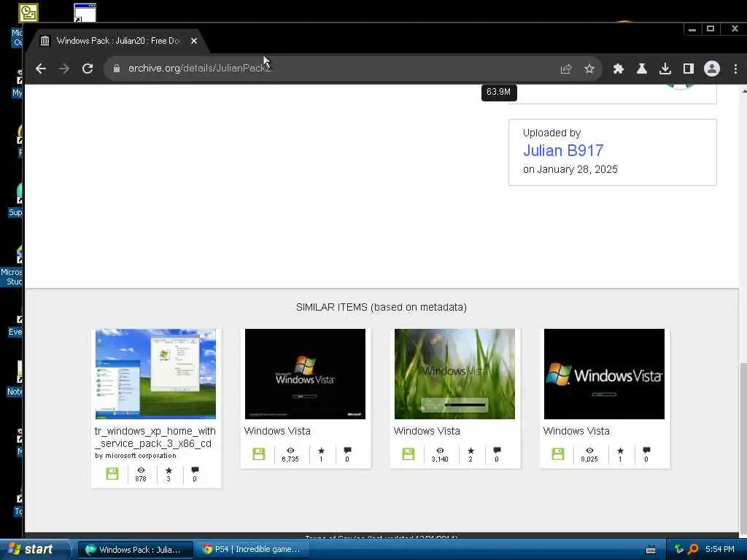The height and width of the screenshot is (560, 747).
Task: Open the Downloads toolbar icon
Action: (665, 69)
